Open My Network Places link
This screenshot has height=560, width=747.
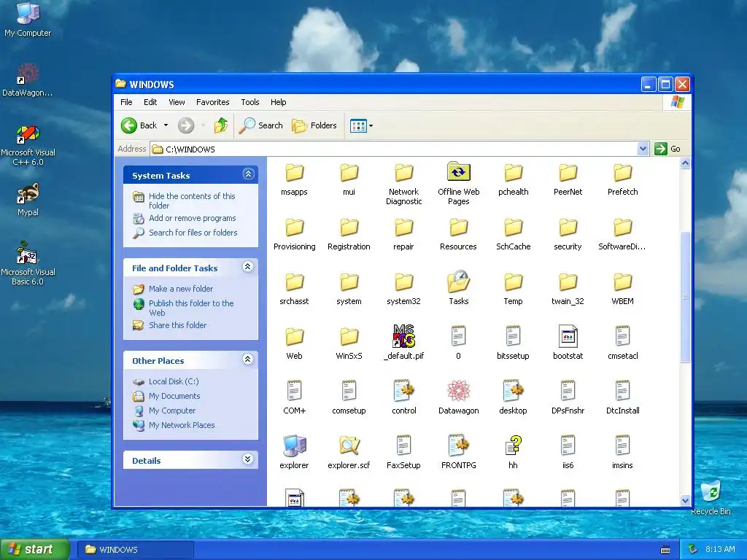click(182, 425)
